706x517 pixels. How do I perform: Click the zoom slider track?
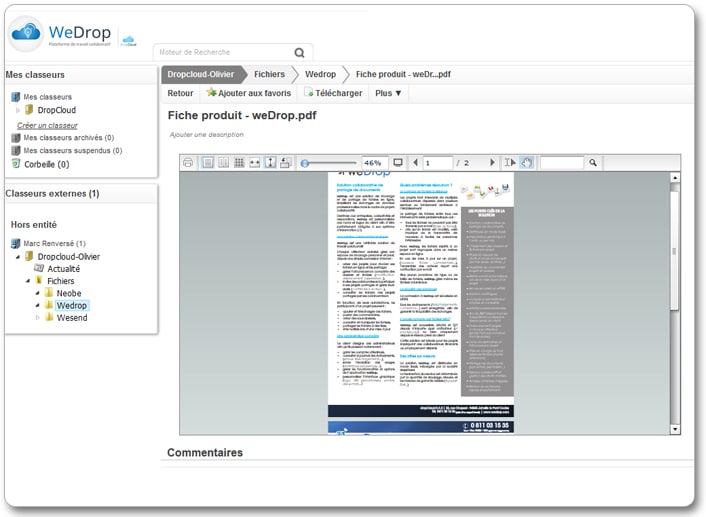coord(331,163)
